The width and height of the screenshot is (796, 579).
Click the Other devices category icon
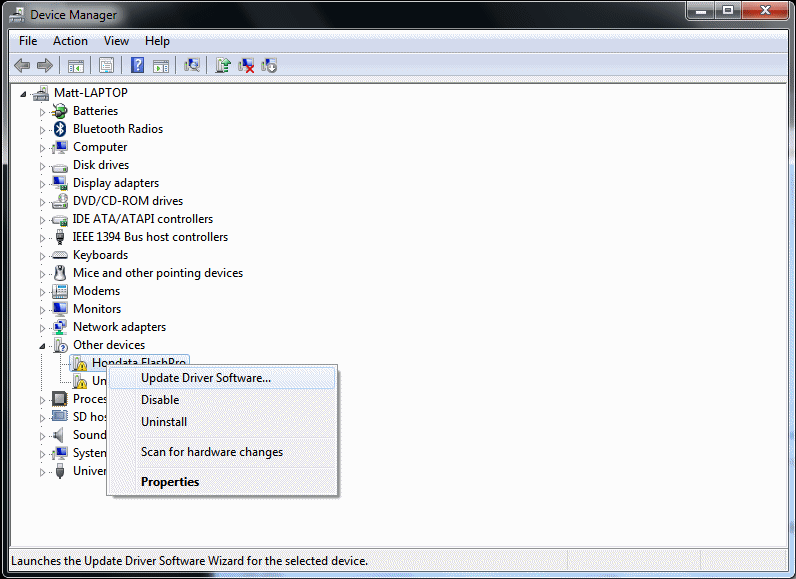60,345
